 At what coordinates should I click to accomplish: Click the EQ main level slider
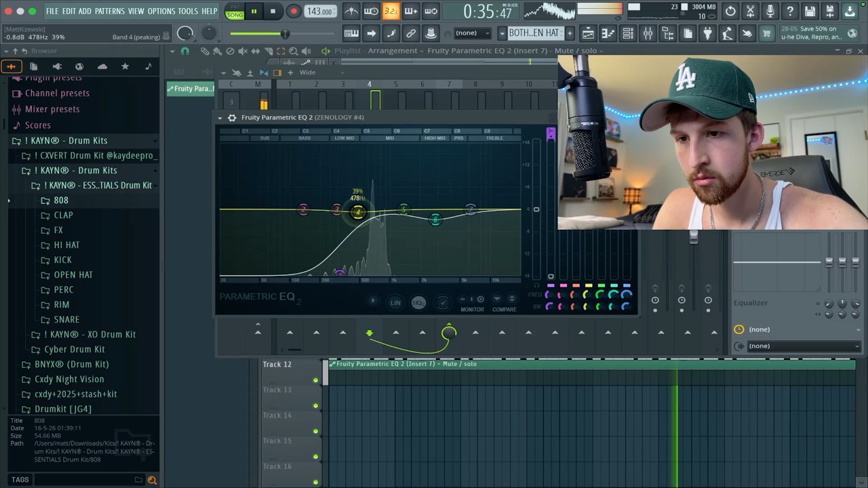536,209
